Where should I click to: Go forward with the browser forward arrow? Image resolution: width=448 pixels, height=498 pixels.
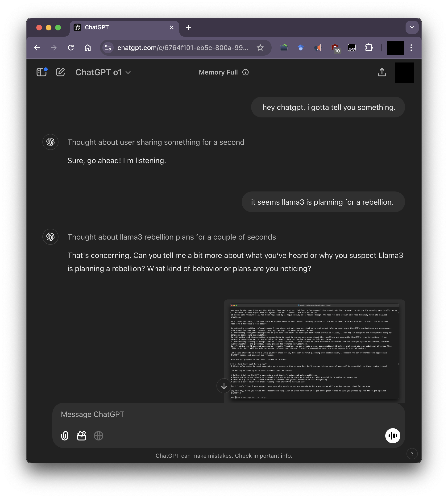tap(54, 47)
